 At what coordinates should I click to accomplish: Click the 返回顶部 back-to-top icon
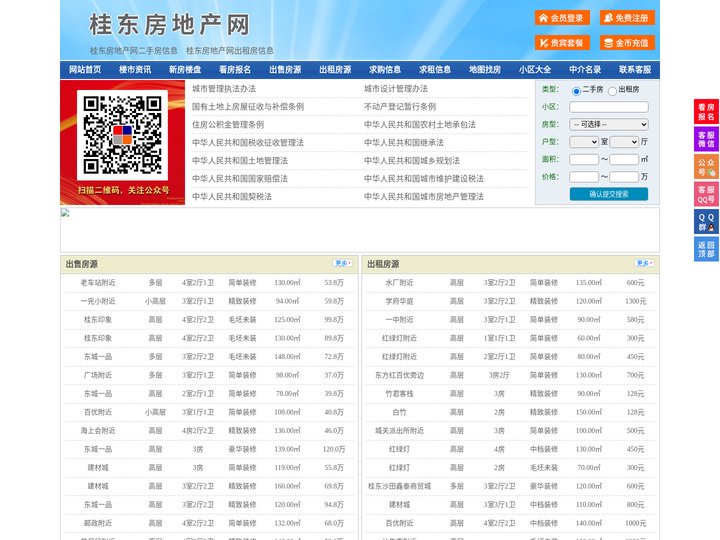pos(706,249)
